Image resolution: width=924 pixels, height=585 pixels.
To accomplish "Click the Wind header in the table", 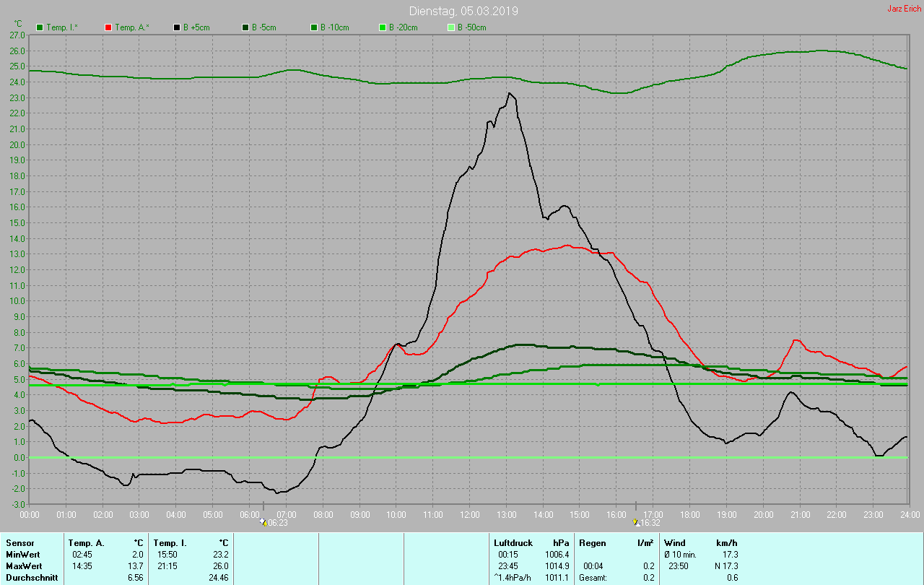I will click(674, 542).
